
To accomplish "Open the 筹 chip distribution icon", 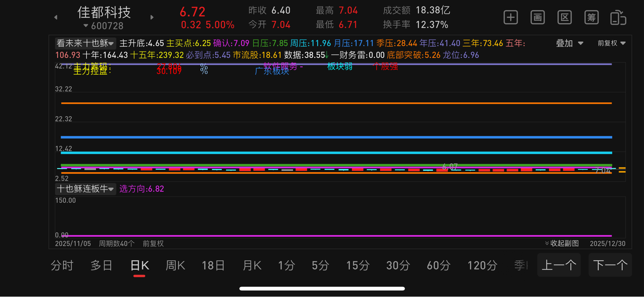I will [591, 17].
